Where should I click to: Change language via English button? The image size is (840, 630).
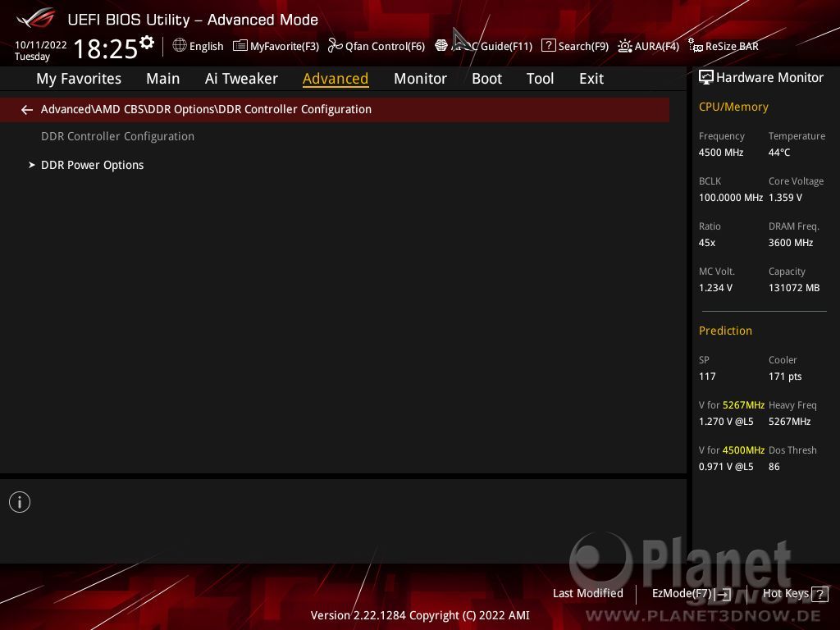[x=206, y=46]
